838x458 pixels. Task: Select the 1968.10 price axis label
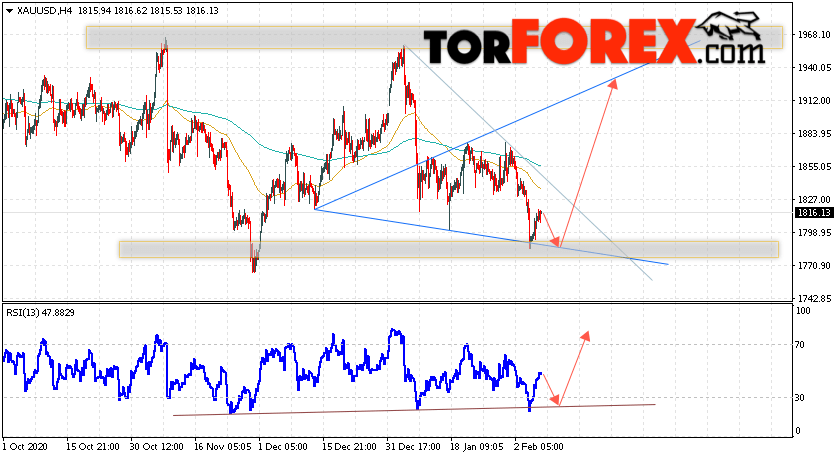click(814, 35)
